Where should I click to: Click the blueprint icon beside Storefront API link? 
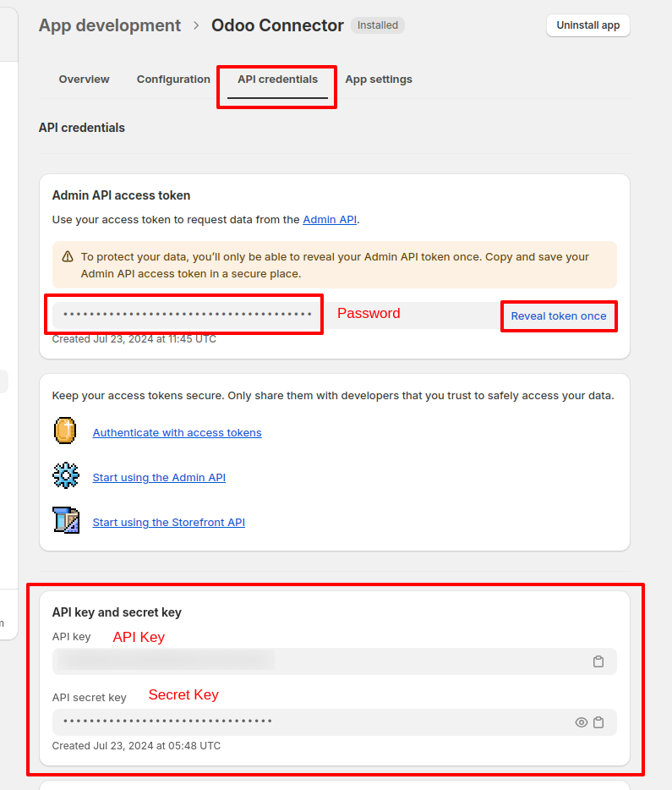pyautogui.click(x=66, y=520)
